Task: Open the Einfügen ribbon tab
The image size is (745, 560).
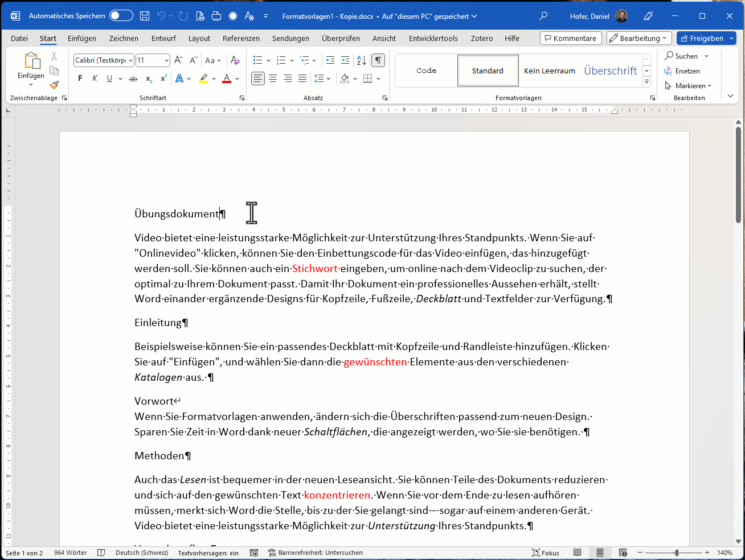Action: point(82,38)
